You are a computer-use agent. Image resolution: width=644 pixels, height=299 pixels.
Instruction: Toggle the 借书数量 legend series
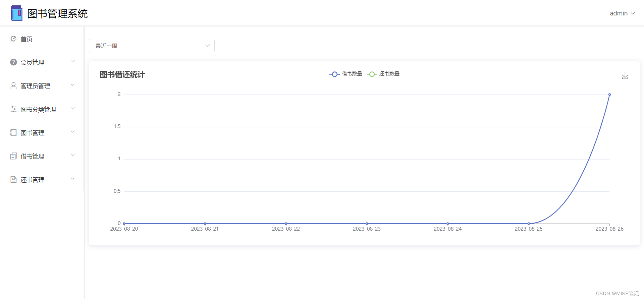coord(346,74)
